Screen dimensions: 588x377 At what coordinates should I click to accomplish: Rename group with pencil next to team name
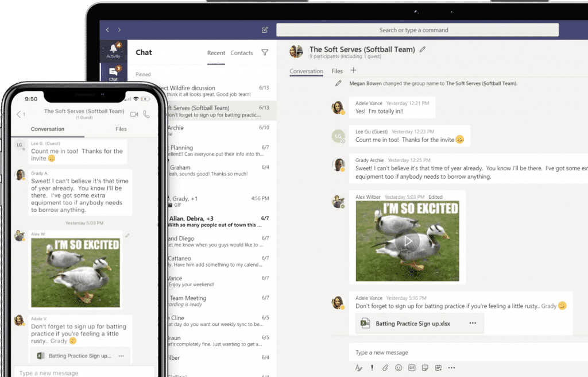click(x=423, y=49)
